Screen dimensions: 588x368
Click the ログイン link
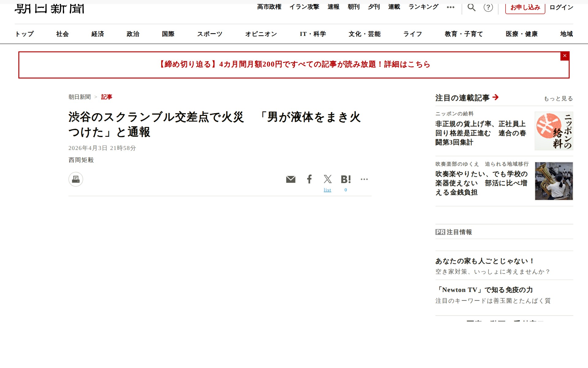click(561, 7)
